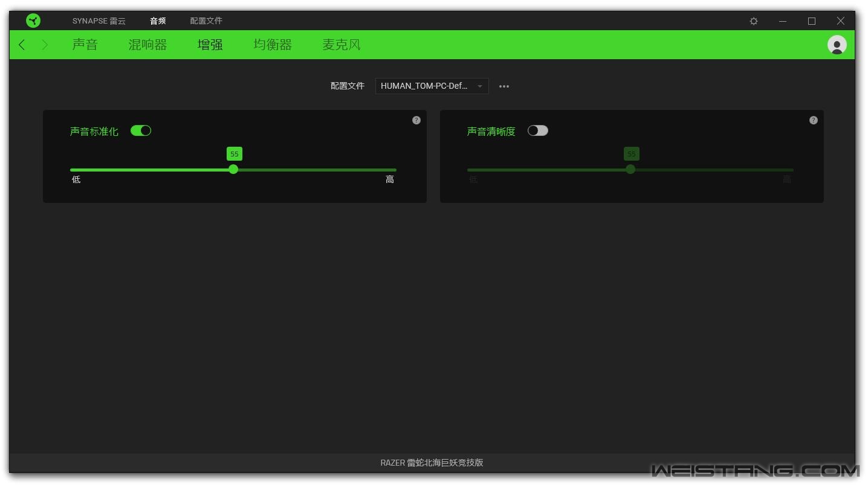Go back with the left arrow
The image size is (868, 485).
click(22, 45)
